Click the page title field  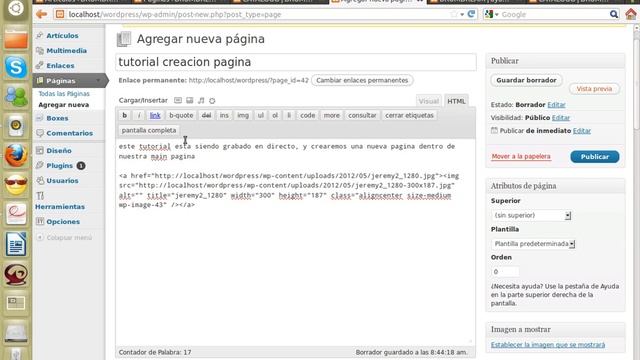(296, 62)
